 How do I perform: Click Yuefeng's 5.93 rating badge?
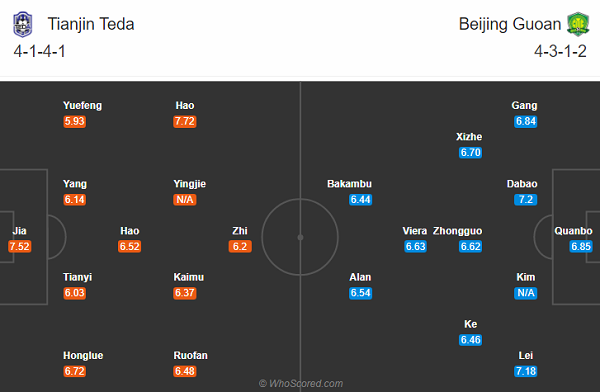point(75,121)
